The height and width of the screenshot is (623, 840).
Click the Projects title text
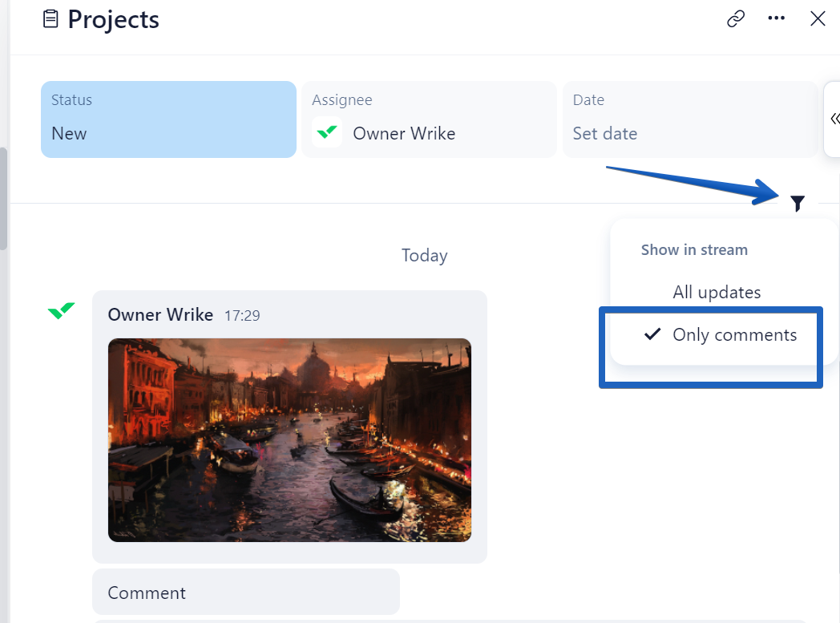pos(113,19)
